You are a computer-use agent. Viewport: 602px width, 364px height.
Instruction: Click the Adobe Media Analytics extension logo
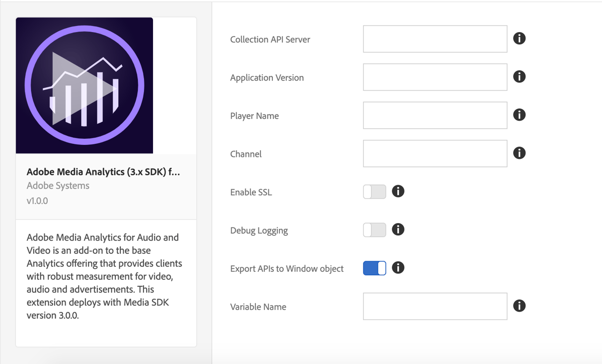[x=84, y=85]
